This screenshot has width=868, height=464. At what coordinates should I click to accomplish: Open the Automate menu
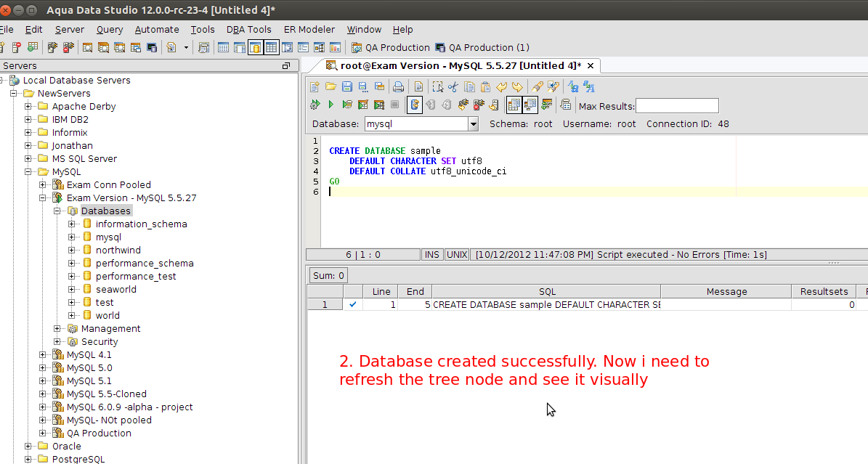pyautogui.click(x=157, y=30)
